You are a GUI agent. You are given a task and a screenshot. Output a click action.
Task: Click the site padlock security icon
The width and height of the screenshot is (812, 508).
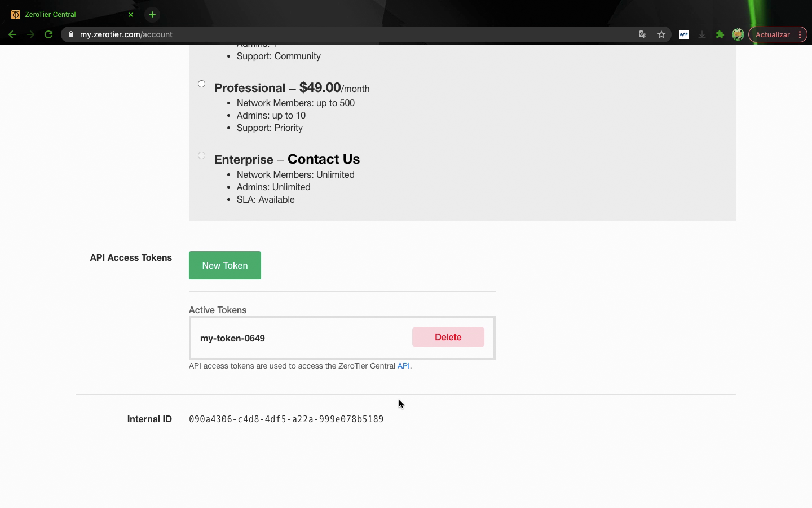[71, 34]
